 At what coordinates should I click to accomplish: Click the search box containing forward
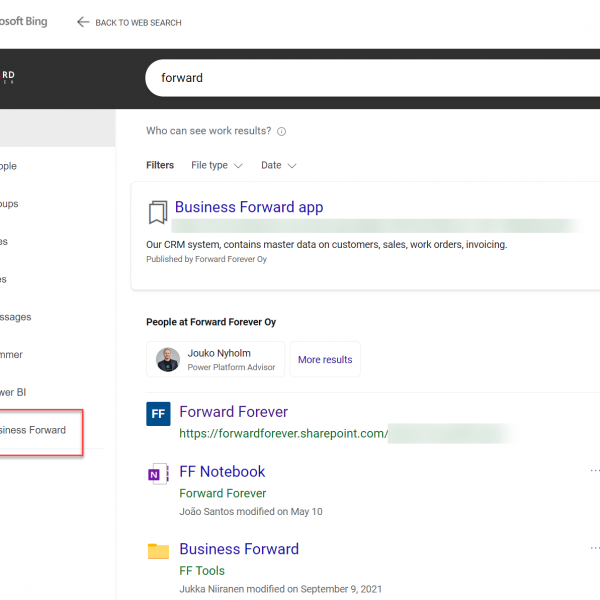pyautogui.click(x=370, y=78)
